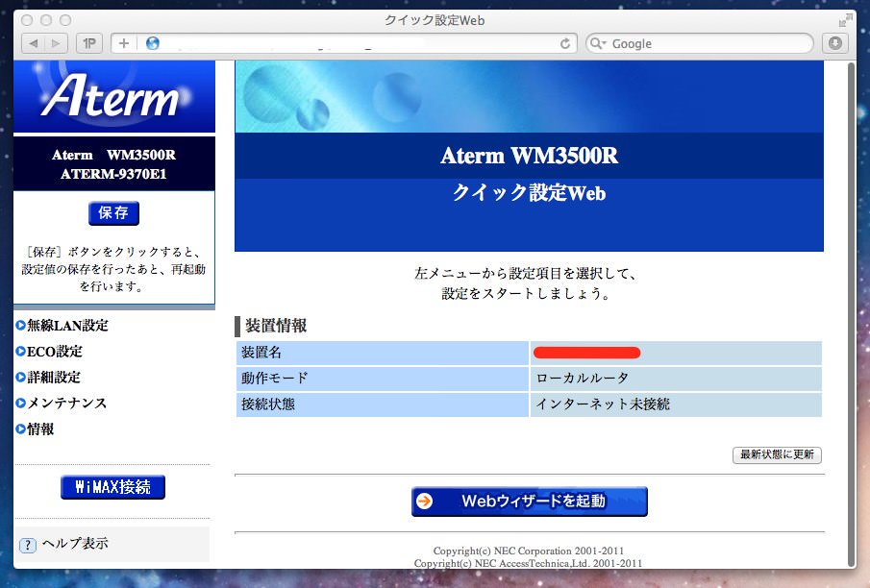
Task: Expand 無線LAN設定 via its blue arrow icon
Action: click(x=20, y=326)
